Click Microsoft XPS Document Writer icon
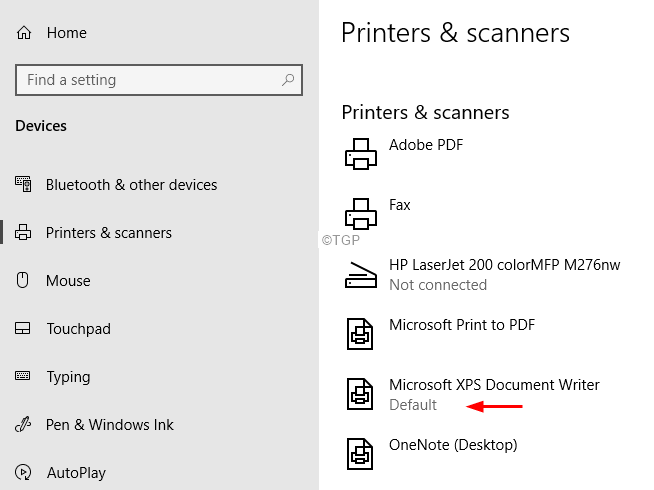 click(360, 394)
